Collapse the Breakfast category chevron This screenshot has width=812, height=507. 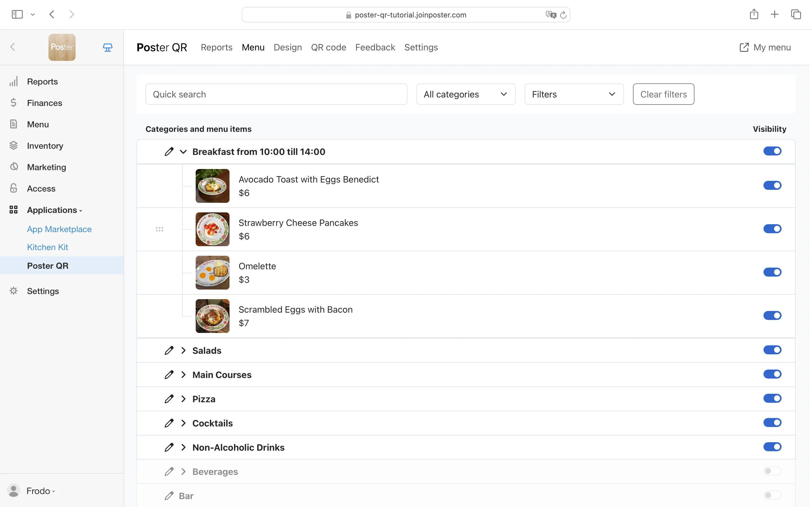click(183, 152)
